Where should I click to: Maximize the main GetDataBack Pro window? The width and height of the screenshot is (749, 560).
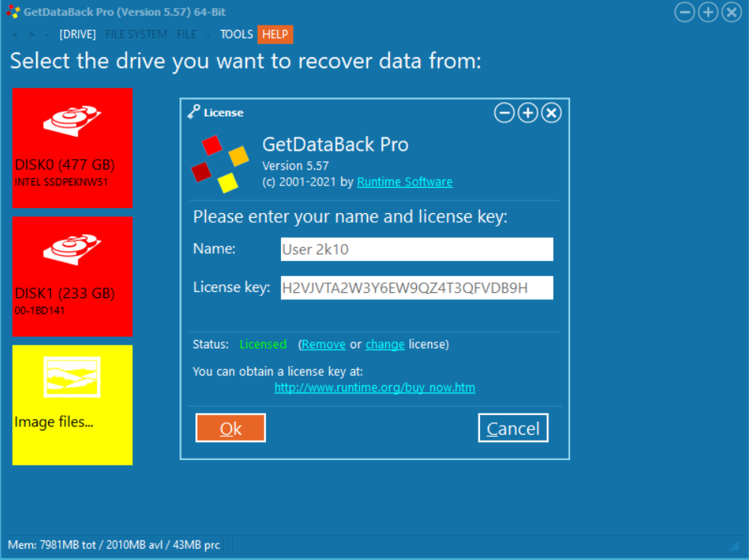point(708,12)
